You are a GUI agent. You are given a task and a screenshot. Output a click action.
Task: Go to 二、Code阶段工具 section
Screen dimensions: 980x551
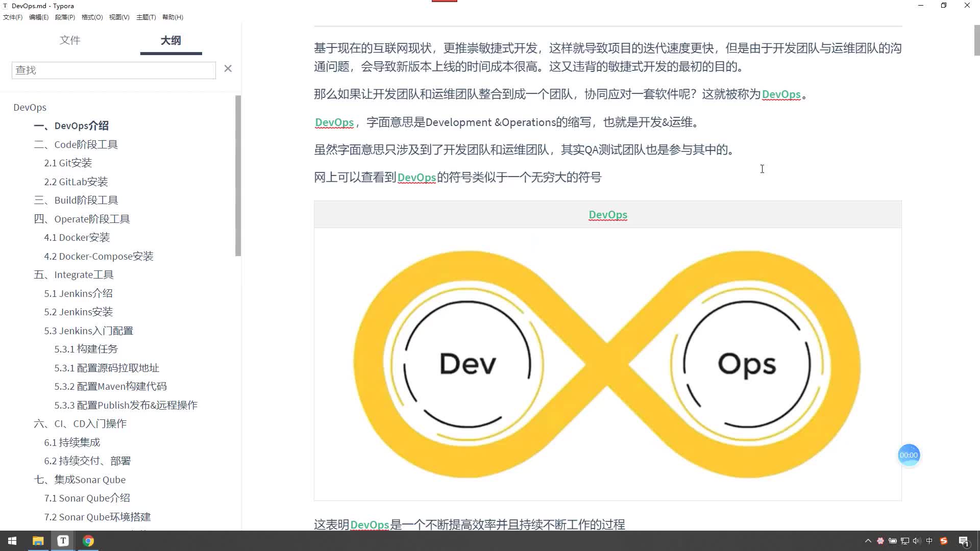(x=76, y=144)
